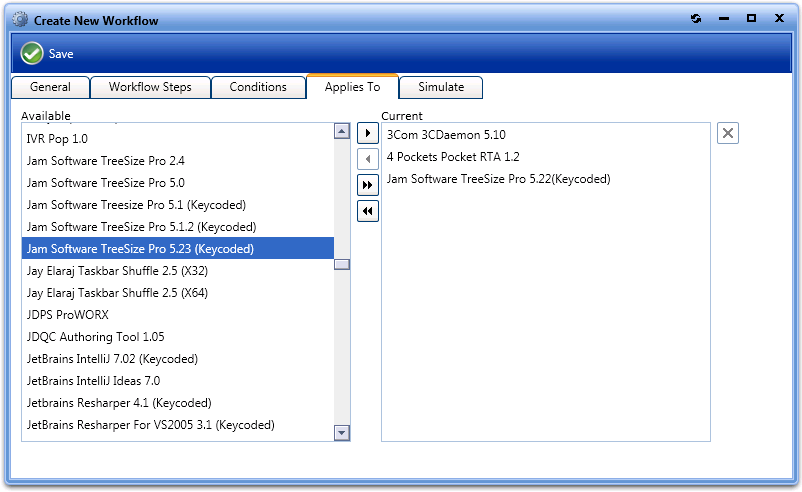This screenshot has width=802, height=492.
Task: Select JDPS ProWORX entry
Action: [178, 315]
